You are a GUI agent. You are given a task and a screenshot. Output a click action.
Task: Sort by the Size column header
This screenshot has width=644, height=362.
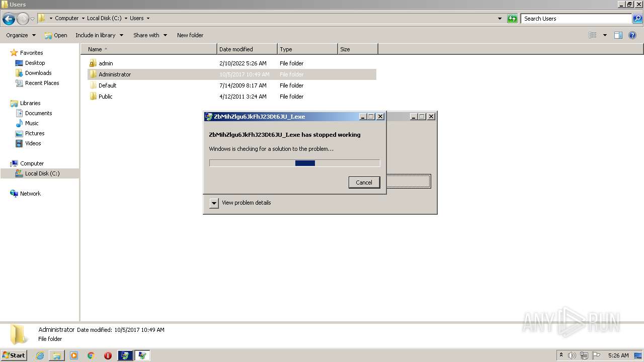click(358, 49)
